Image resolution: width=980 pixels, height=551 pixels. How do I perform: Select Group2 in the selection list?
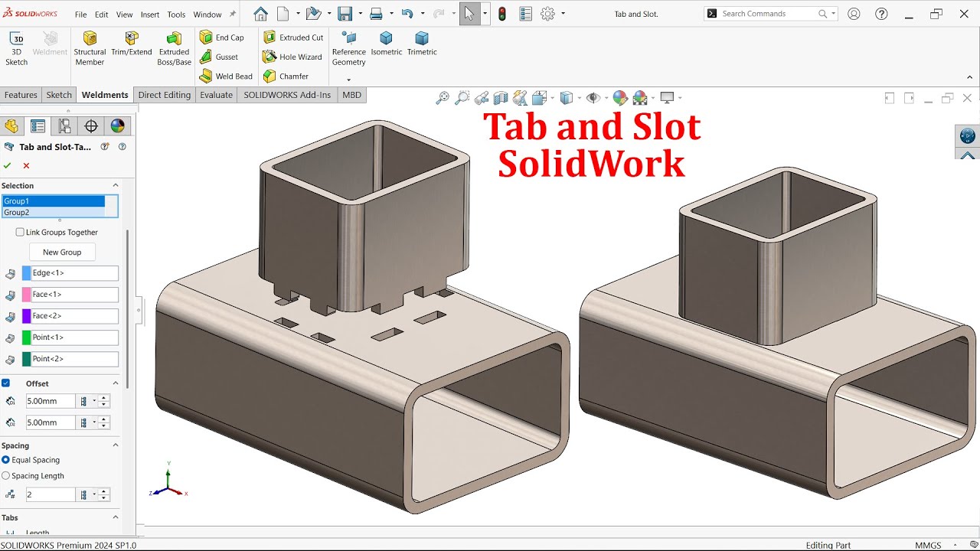54,212
